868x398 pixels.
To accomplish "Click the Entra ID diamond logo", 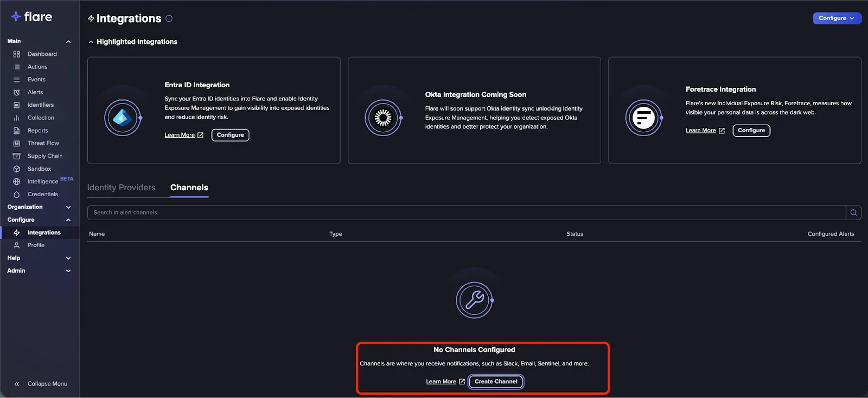I will (123, 118).
